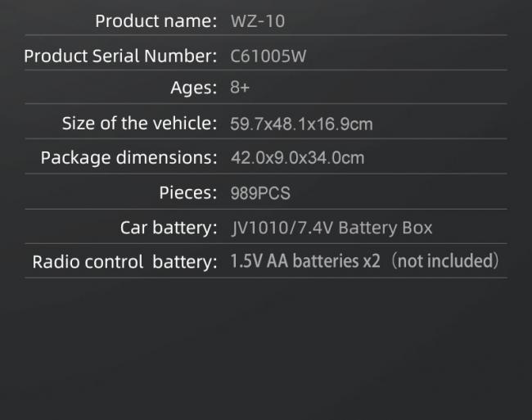Select vehicle size 59.7x48.1x16.9cm

(302, 124)
